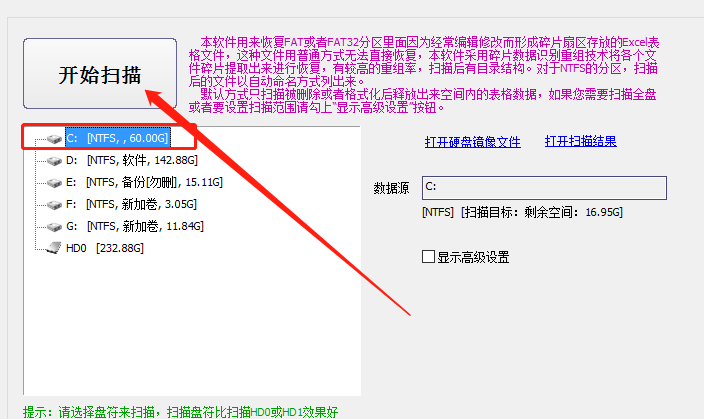Click the [NTFS] 扫描目标 剩余空间 16.95G text
Viewport: 704px width, 419px height.
(522, 212)
